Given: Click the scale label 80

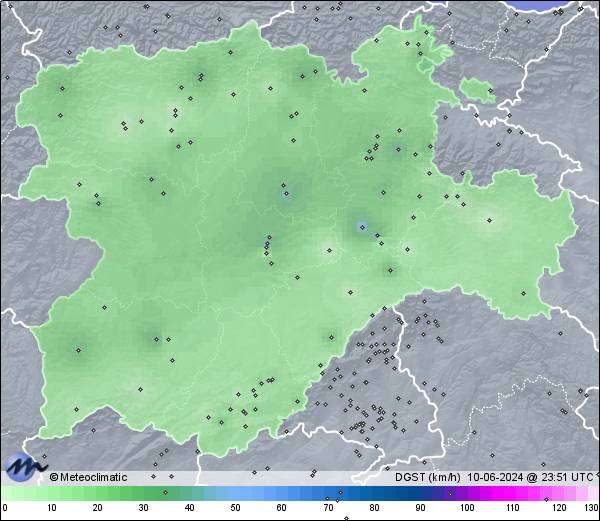Looking at the screenshot, I should click(x=374, y=508).
